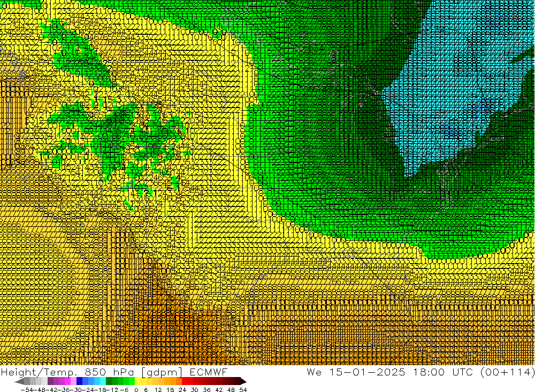
Task: Click the '-42' legend label
Action: [x=51, y=390]
